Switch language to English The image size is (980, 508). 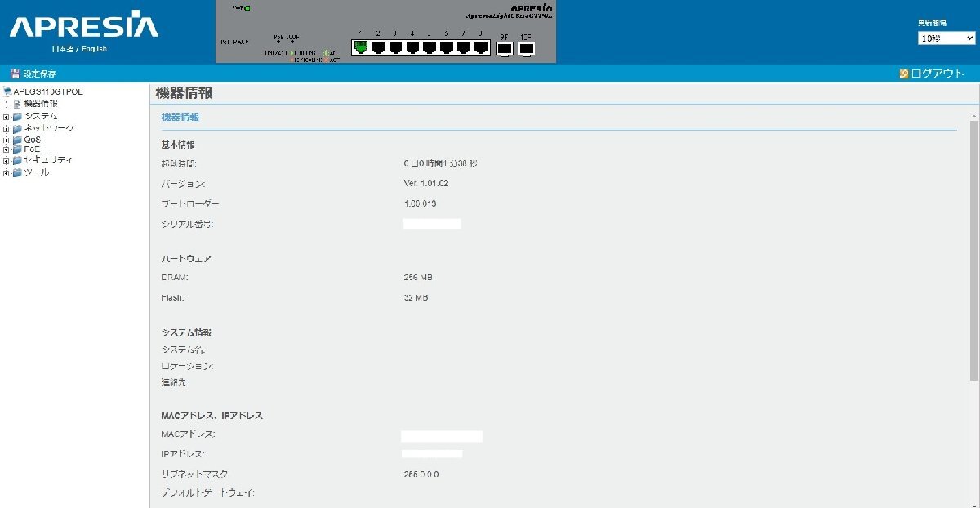pyautogui.click(x=94, y=49)
